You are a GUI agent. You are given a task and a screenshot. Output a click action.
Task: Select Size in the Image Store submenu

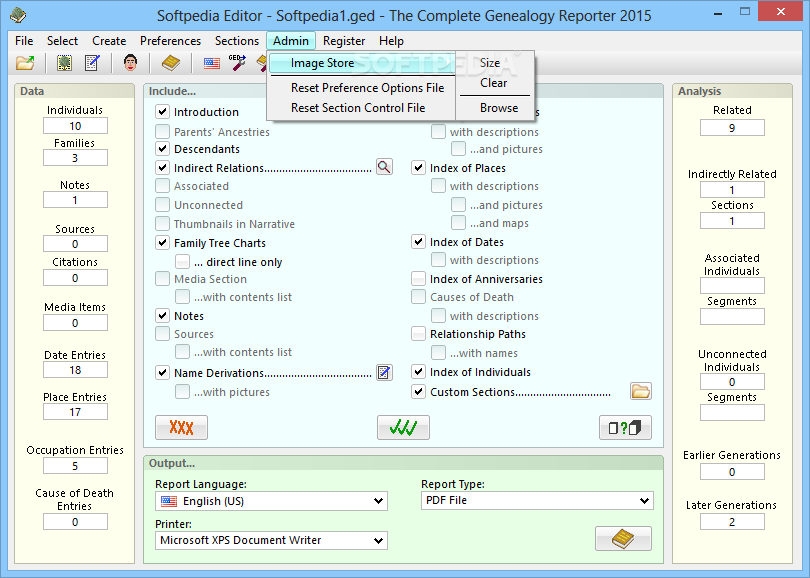(x=495, y=63)
